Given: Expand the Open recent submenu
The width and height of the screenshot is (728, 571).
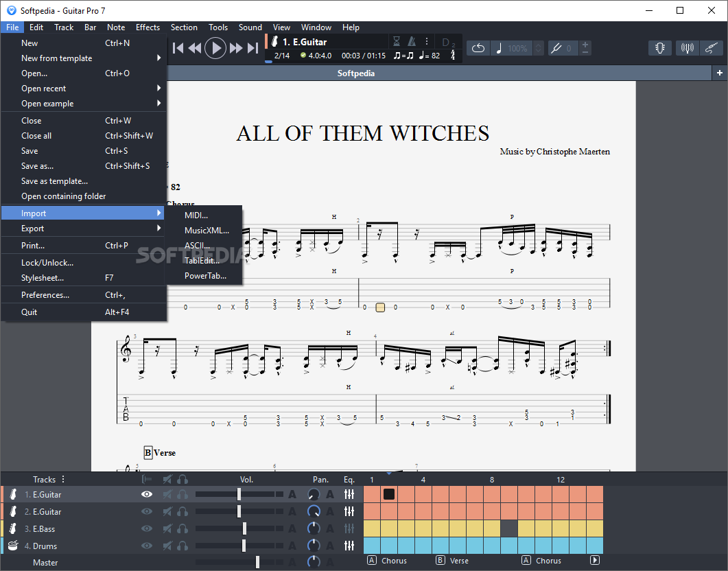Looking at the screenshot, I should 84,89.
